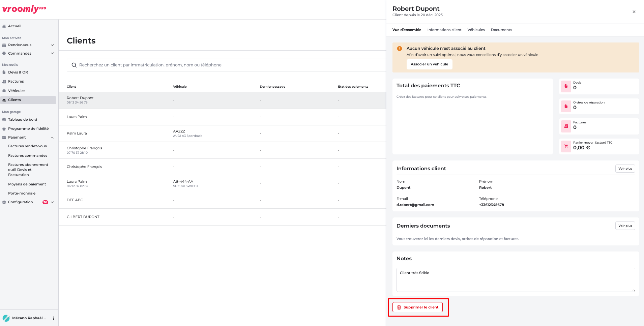Click Voir plus in Derniers documents
Screen dimensions: 644x326
pos(625,226)
